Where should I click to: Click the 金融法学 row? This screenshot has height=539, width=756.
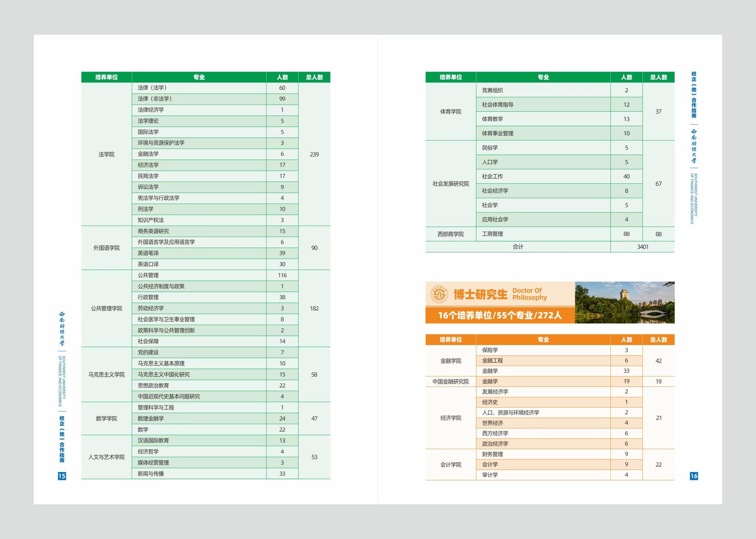[x=215, y=154]
